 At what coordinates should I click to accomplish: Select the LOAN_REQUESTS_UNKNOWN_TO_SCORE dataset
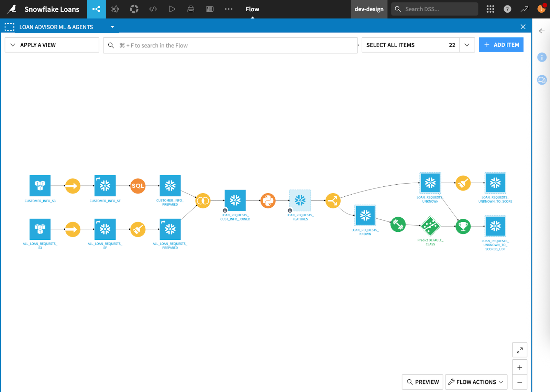click(x=495, y=183)
